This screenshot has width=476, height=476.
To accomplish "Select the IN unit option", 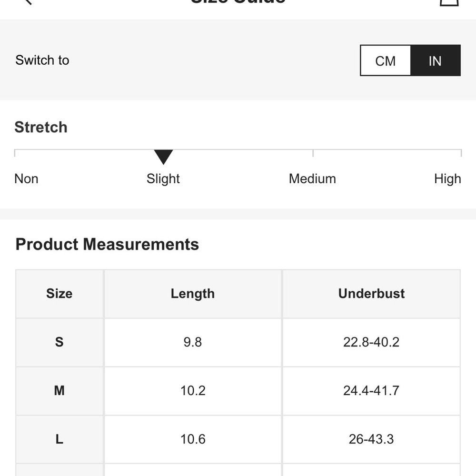I will point(436,61).
